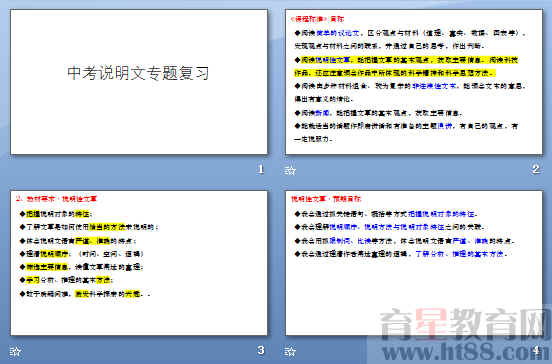Click the animation star icon under slide 3
The height and width of the screenshot is (364, 552).
[15, 351]
